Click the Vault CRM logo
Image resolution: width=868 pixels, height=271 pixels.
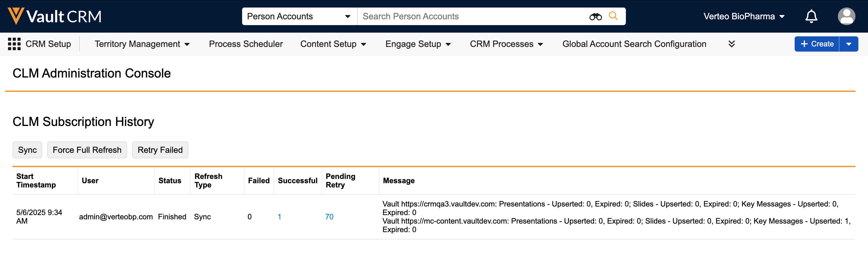[x=55, y=16]
